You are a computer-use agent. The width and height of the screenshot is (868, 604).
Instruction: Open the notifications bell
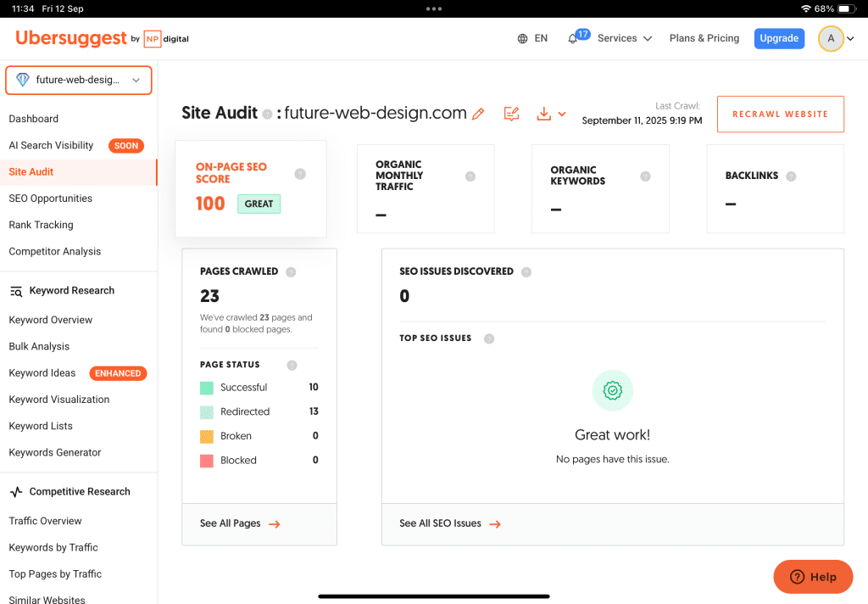coord(573,39)
